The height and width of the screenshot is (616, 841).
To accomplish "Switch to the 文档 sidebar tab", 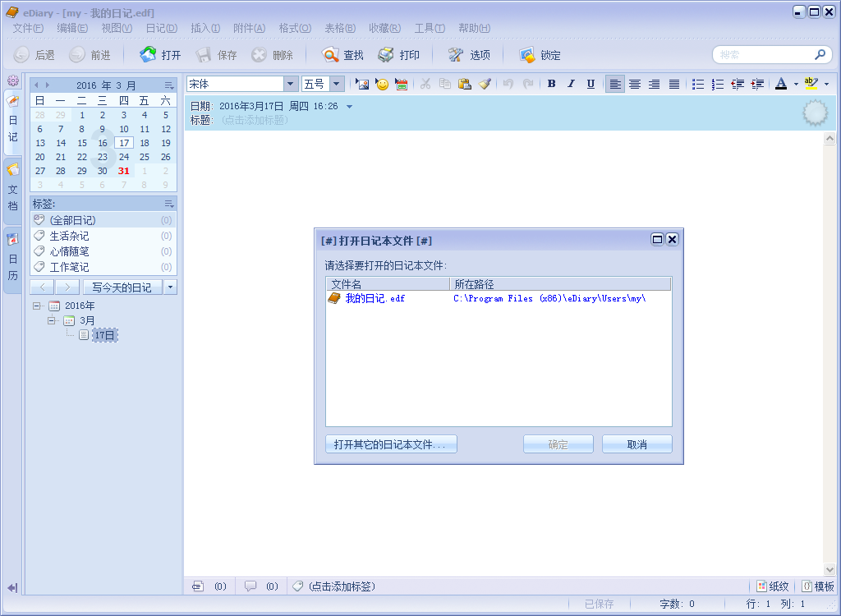I will [x=13, y=191].
